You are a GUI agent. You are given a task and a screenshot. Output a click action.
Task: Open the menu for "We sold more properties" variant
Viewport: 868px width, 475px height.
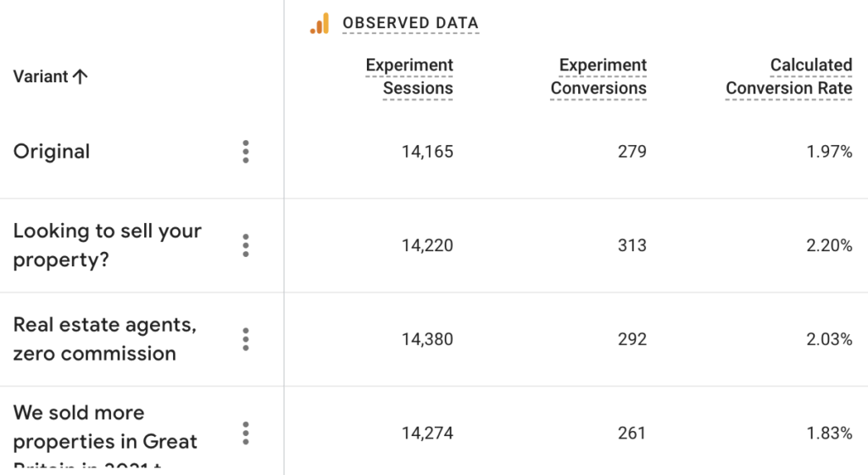click(x=246, y=433)
